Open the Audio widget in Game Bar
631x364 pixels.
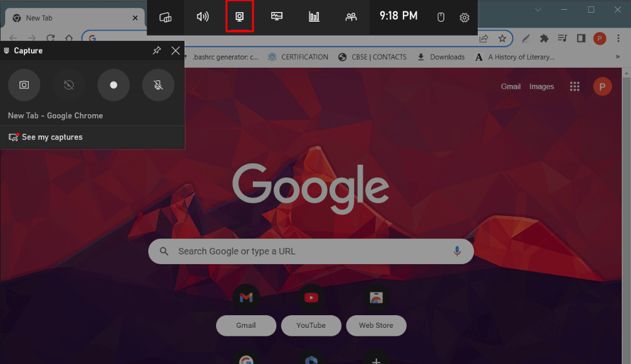point(202,17)
